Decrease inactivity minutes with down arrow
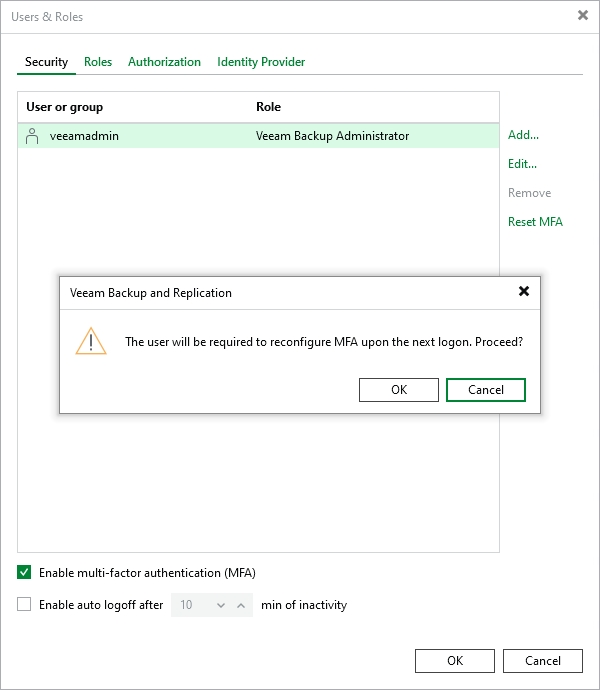This screenshot has height=690, width=600. [221, 605]
